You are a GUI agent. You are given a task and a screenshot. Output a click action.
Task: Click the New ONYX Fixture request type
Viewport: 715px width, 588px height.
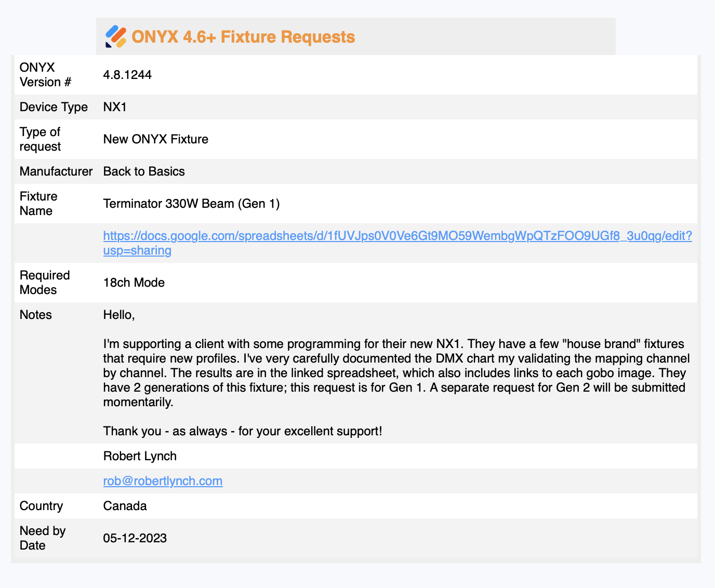(156, 139)
